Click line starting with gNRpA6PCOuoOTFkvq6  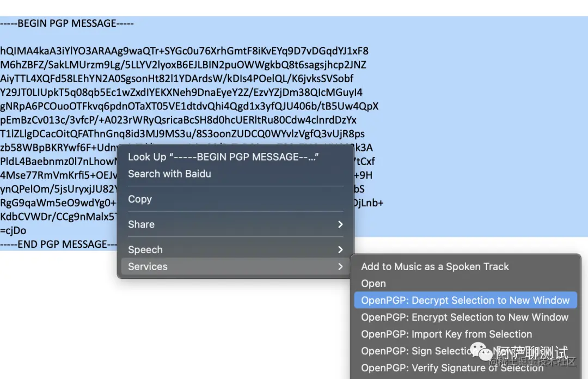[x=189, y=106]
